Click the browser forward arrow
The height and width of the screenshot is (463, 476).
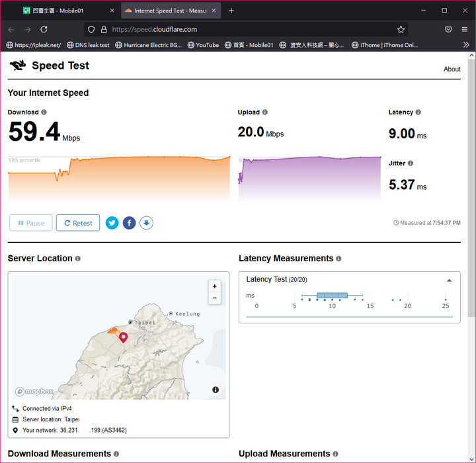pos(28,30)
